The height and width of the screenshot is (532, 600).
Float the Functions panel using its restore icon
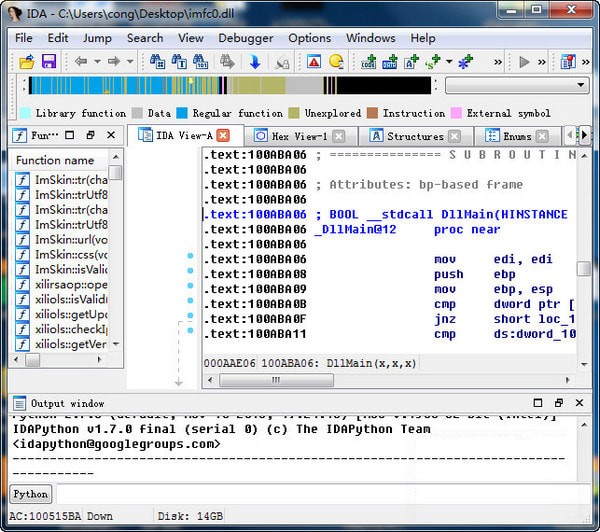click(x=90, y=135)
